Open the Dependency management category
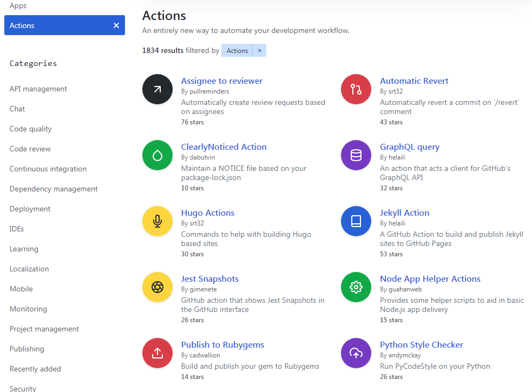This screenshot has height=392, width=532. pyautogui.click(x=54, y=189)
